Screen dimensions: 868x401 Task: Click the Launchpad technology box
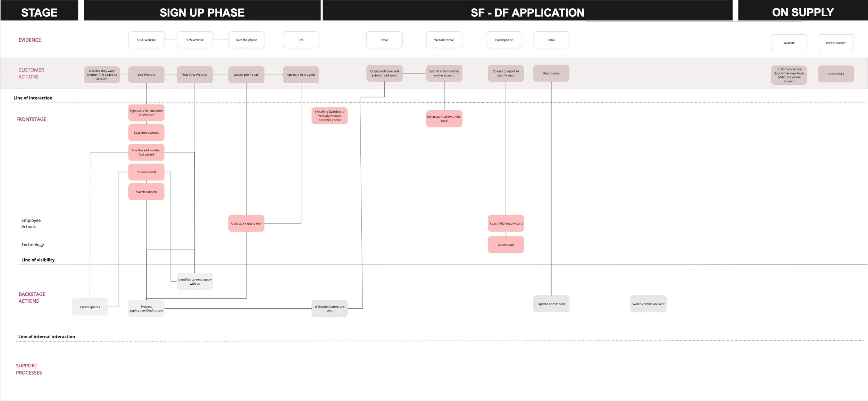[x=506, y=245]
